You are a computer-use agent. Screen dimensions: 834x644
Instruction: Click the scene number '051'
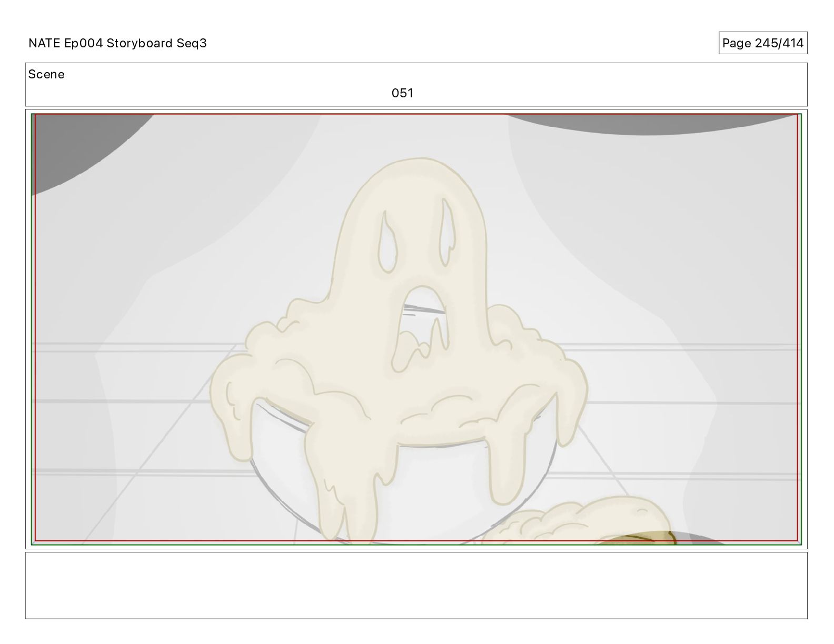tap(402, 93)
